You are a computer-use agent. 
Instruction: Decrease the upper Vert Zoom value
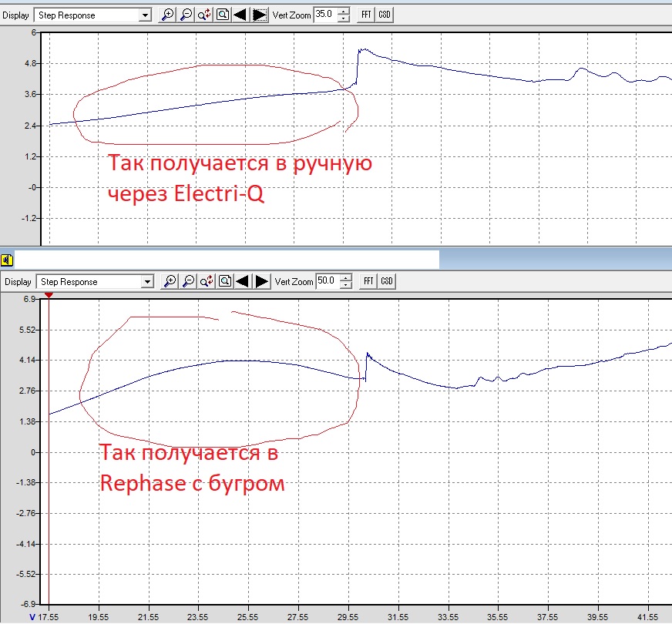point(344,18)
